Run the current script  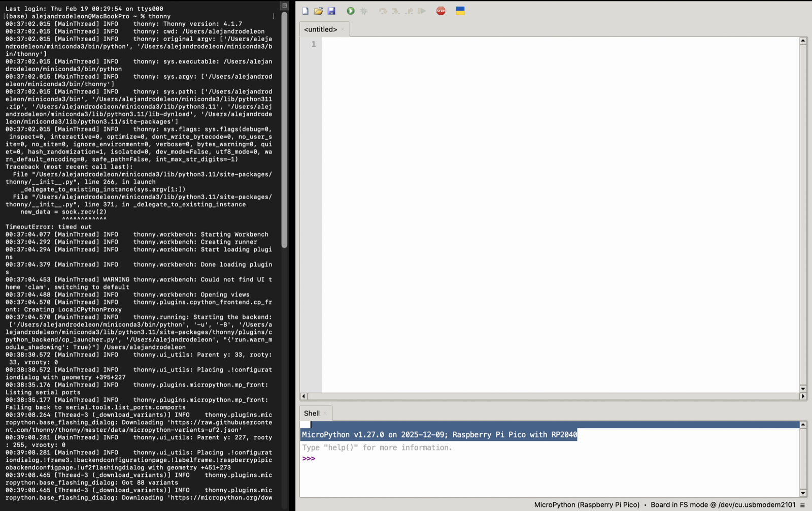pos(351,11)
